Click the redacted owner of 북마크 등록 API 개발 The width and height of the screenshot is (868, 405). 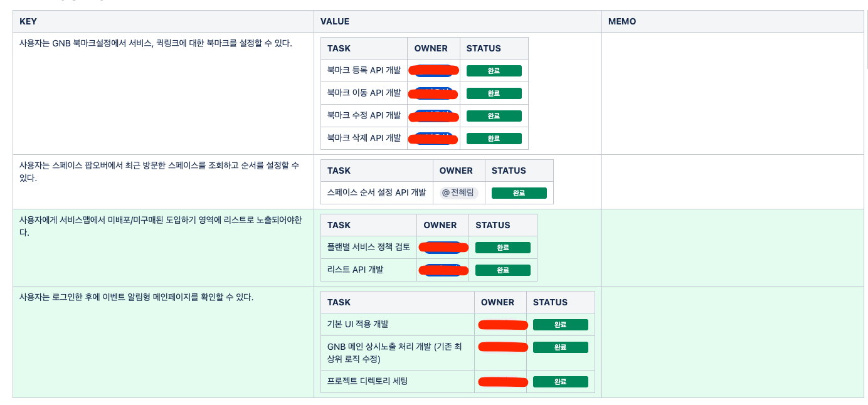click(x=433, y=70)
